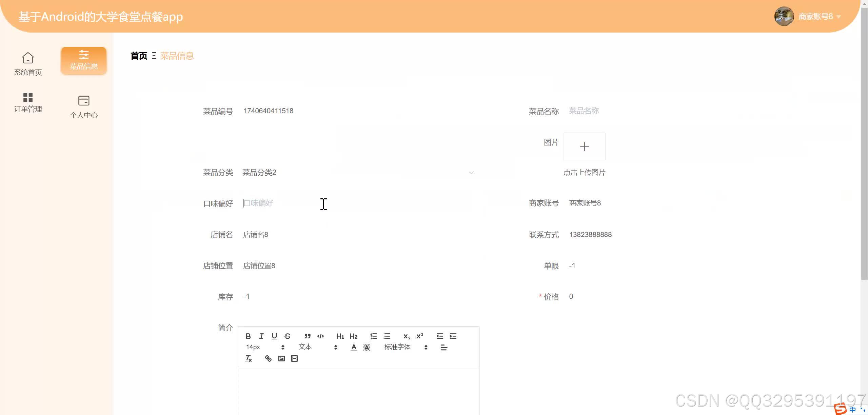
Task: Open the 商家账号8 account menu
Action: point(815,16)
